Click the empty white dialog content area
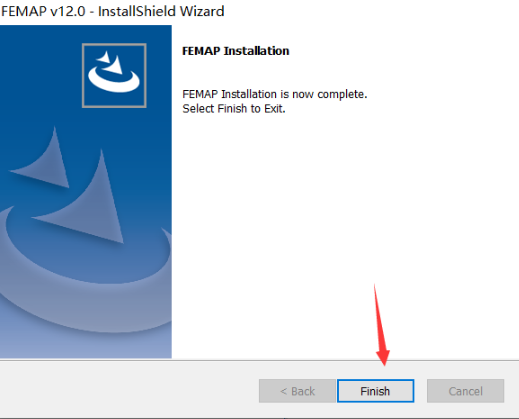Image resolution: width=519 pixels, height=419 pixels. pyautogui.click(x=345, y=217)
